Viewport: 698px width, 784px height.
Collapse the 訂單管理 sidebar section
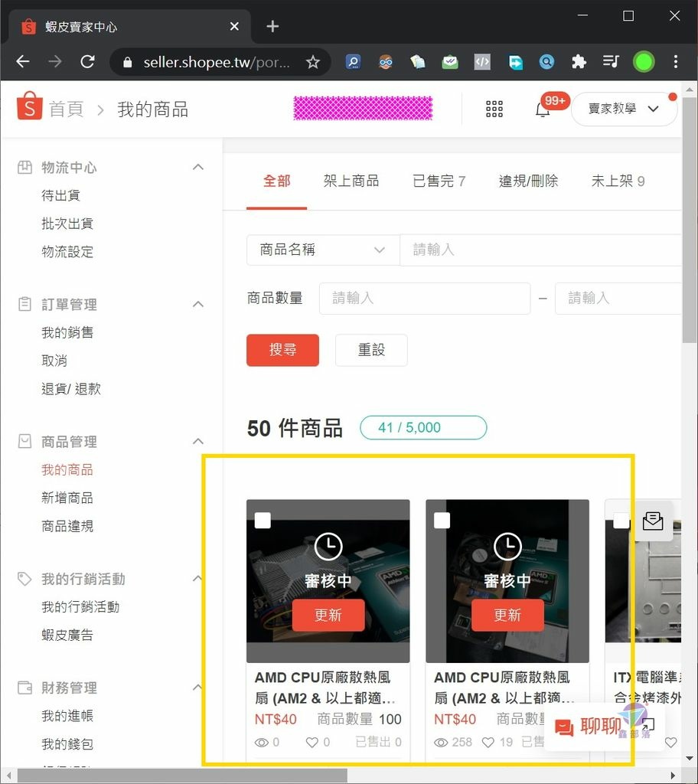[x=198, y=304]
